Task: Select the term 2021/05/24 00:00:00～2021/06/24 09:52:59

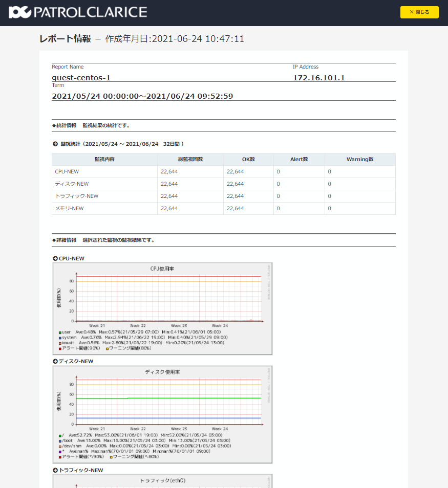Action: click(142, 96)
